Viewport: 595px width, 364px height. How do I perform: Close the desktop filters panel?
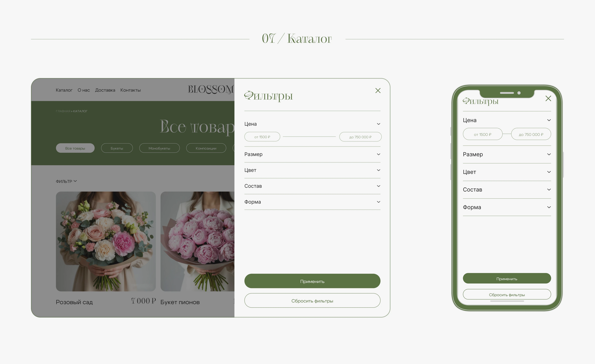[x=378, y=91]
